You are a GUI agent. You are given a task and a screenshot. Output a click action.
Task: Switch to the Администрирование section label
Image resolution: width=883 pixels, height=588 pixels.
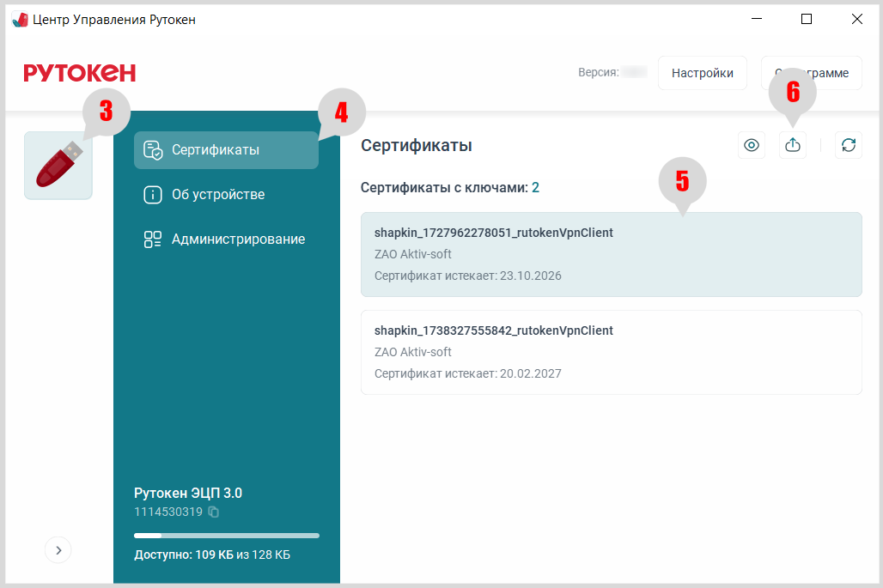click(x=238, y=239)
